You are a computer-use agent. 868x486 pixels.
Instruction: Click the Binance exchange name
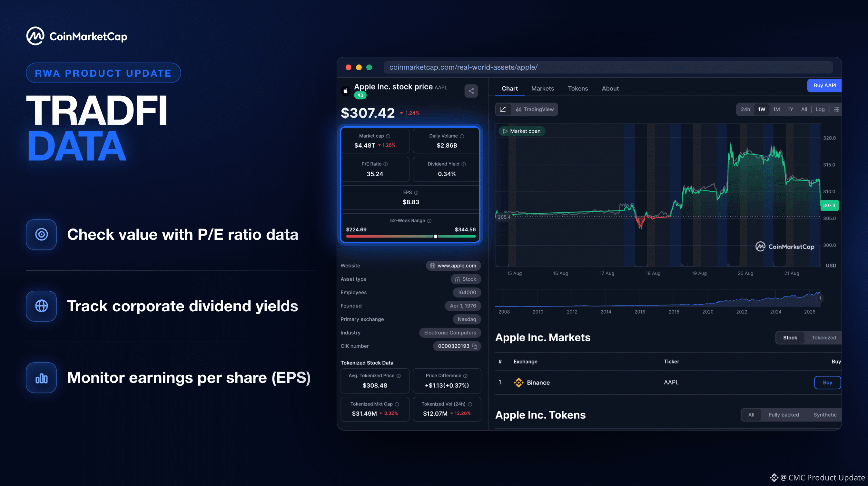(x=538, y=383)
